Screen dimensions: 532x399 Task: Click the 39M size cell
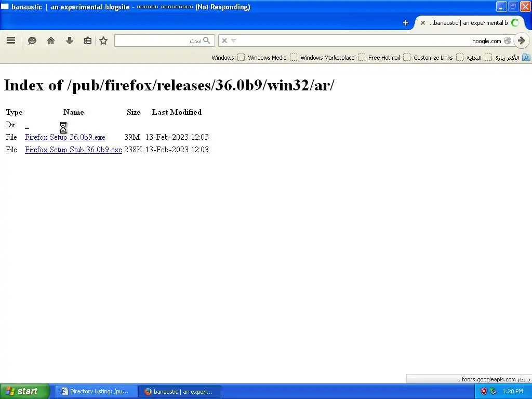[132, 137]
